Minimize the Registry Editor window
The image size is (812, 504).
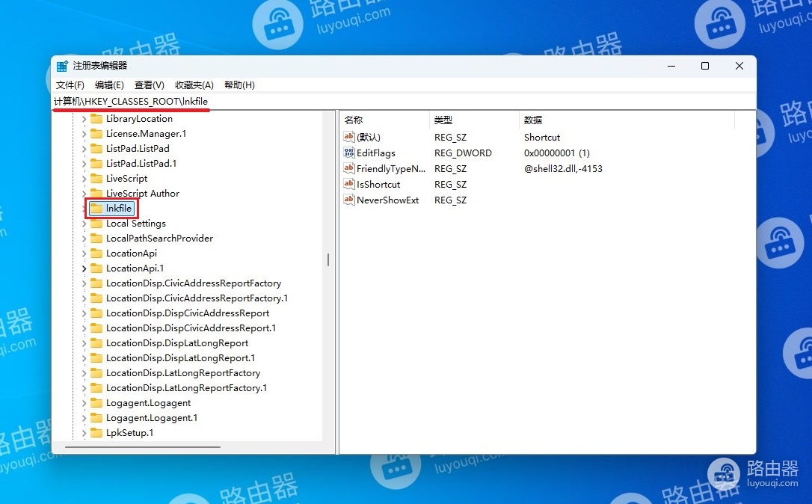[x=671, y=66]
